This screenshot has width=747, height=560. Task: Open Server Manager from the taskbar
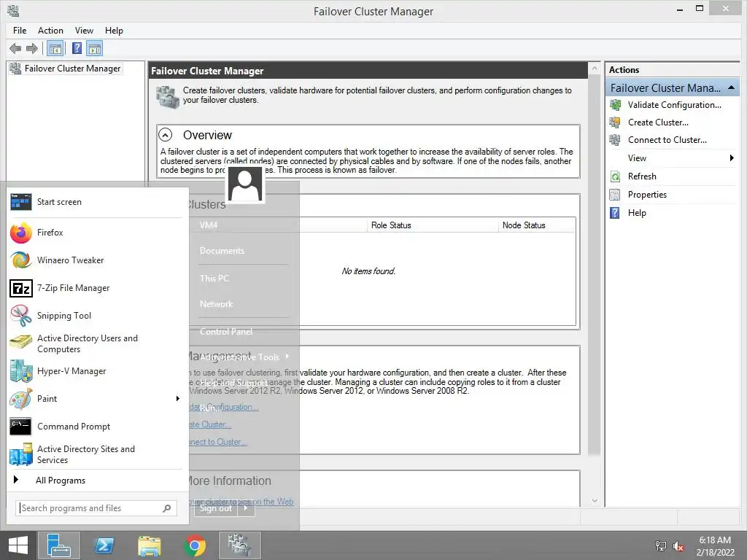[59, 545]
